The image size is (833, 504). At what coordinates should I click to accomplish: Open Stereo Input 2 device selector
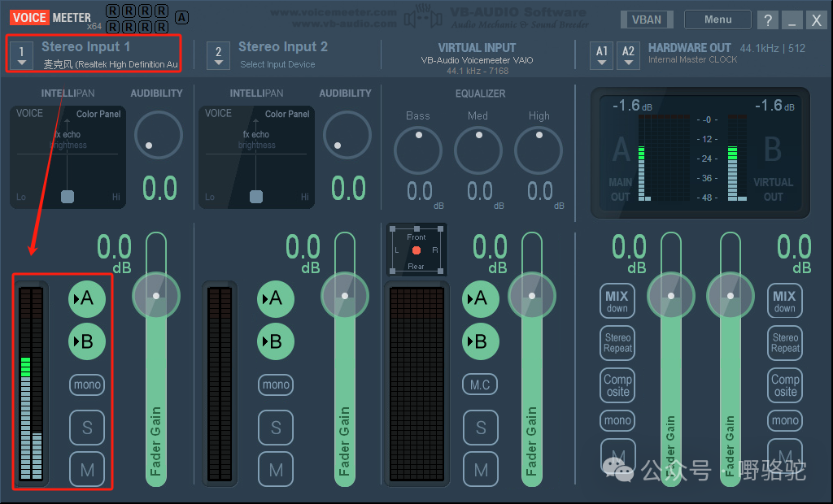tap(218, 54)
